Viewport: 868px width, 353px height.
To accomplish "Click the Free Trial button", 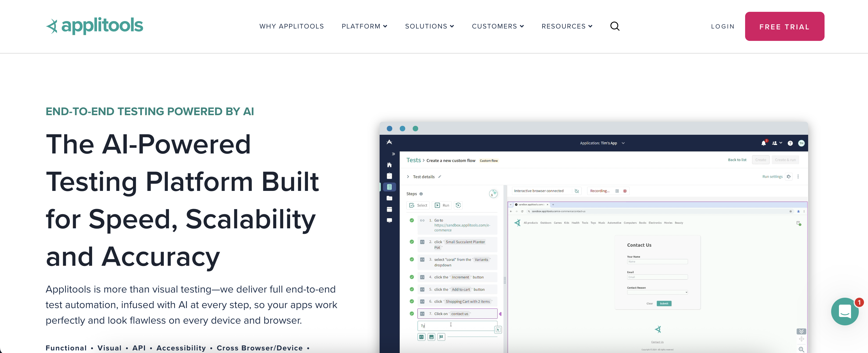I will [784, 27].
